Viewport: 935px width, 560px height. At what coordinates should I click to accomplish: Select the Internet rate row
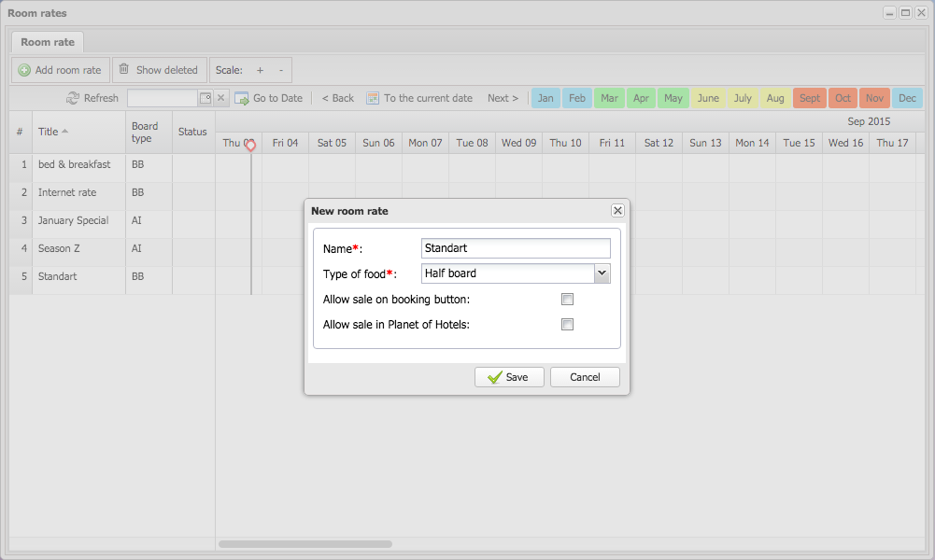112,196
